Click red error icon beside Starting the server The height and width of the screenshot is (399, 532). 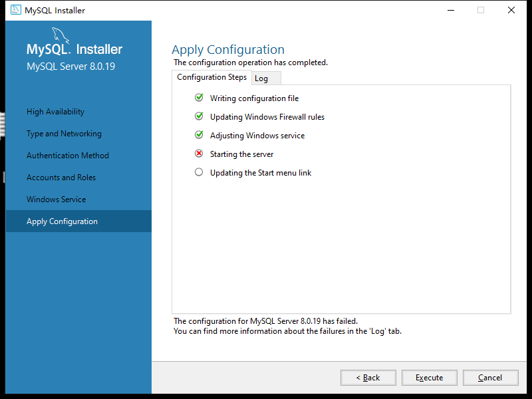[199, 154]
